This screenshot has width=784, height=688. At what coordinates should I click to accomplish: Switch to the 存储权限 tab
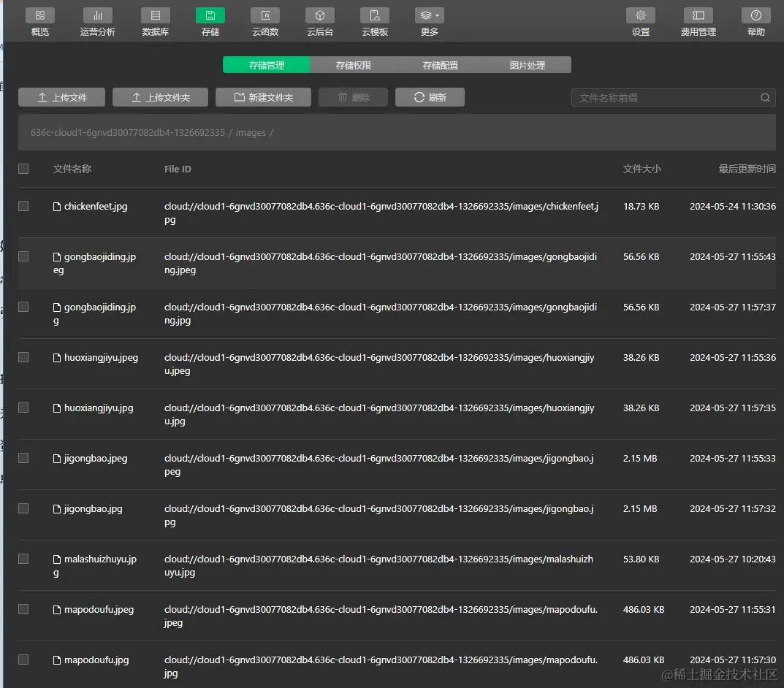pos(354,65)
